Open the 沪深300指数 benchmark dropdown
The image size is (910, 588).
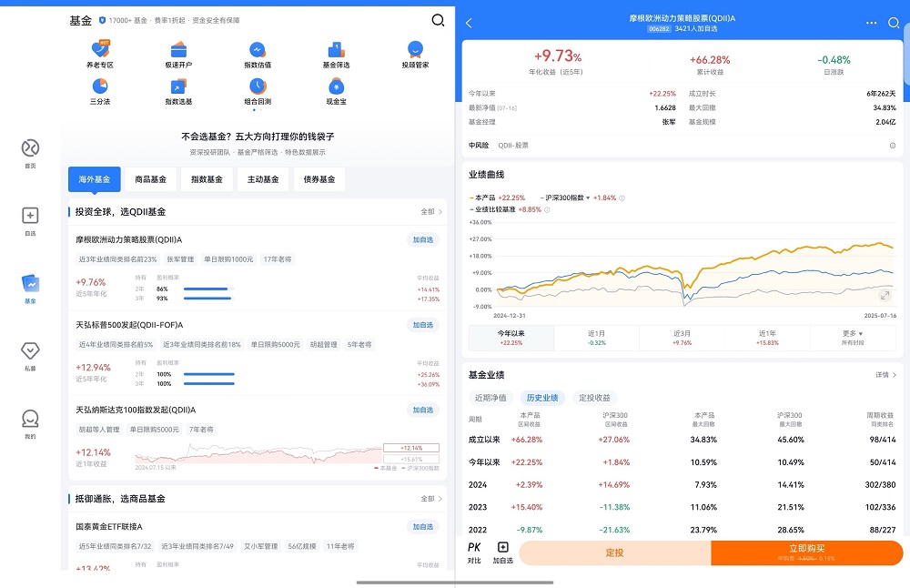[x=570, y=198]
